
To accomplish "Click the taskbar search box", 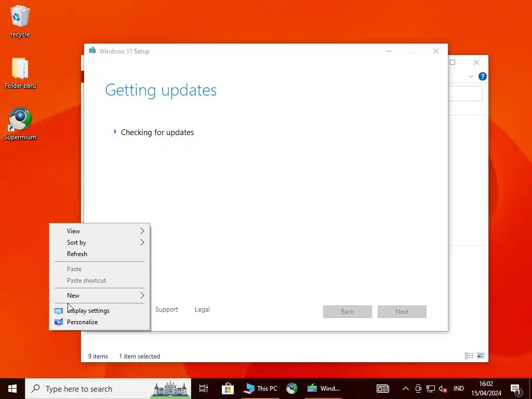I will coord(108,389).
